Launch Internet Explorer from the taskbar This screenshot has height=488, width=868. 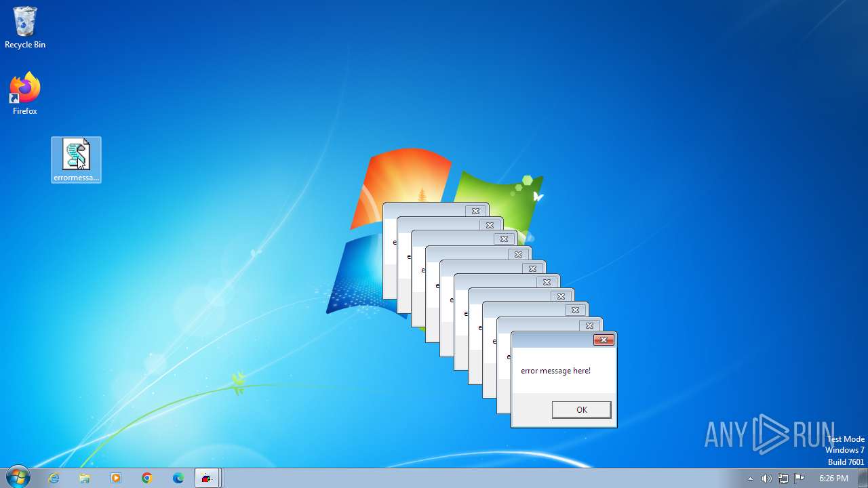tap(54, 478)
